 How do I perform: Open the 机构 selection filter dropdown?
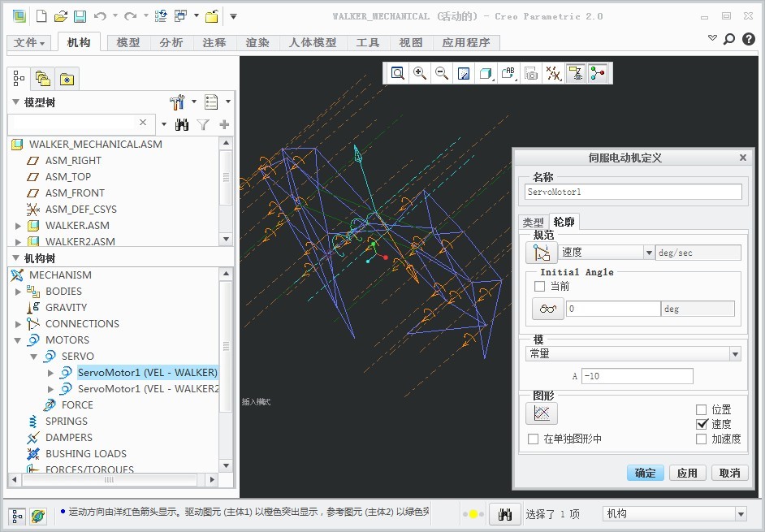click(740, 514)
